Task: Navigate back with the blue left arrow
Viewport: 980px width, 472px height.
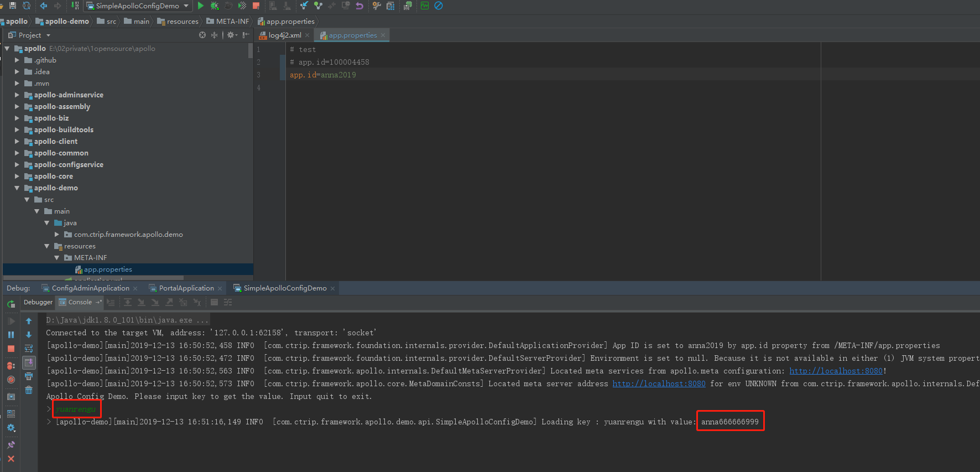Action: [44, 6]
